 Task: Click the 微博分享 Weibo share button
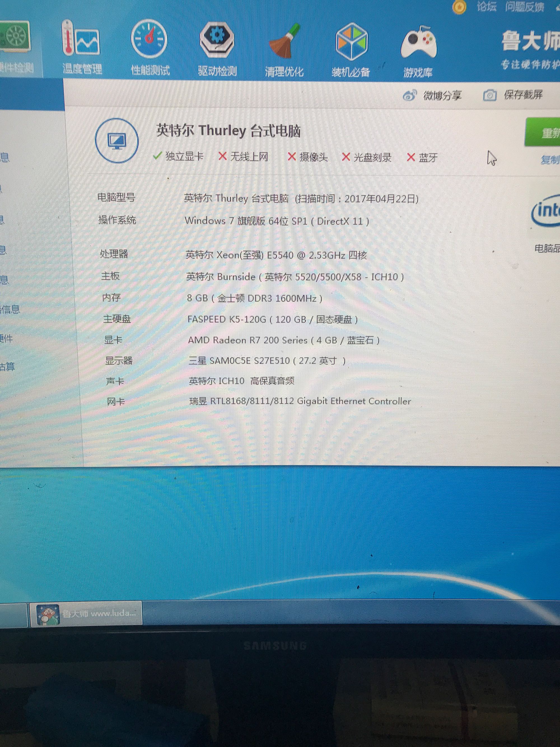432,96
